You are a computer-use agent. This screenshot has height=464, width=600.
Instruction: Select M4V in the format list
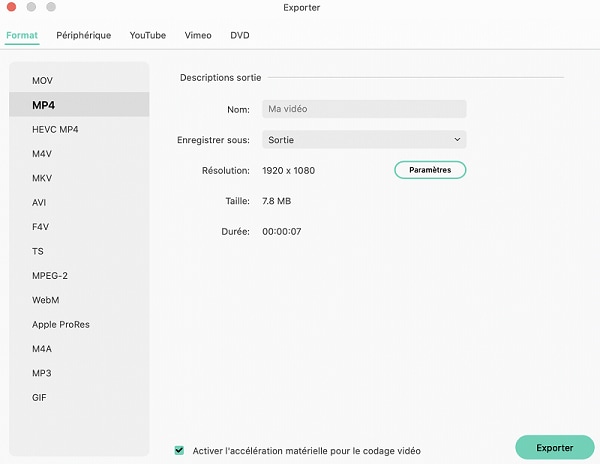tap(79, 154)
